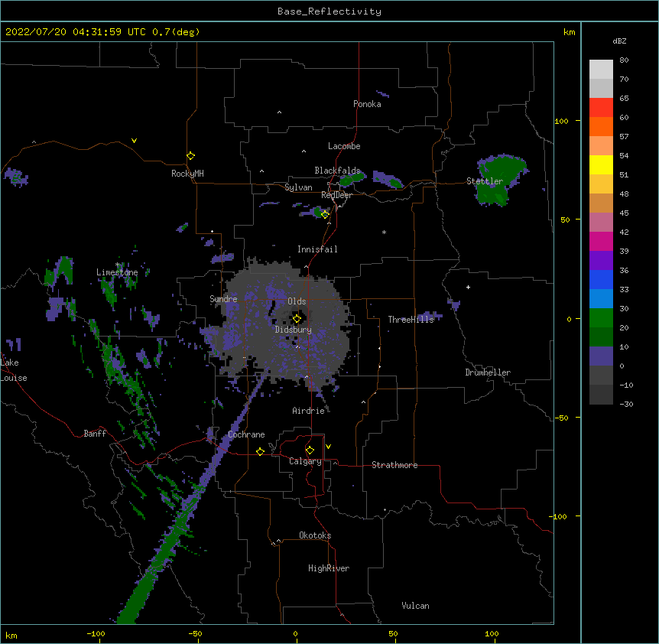The height and width of the screenshot is (644, 659).
Task: Click the yellow diamond marker near RedDeer
Action: 325,214
